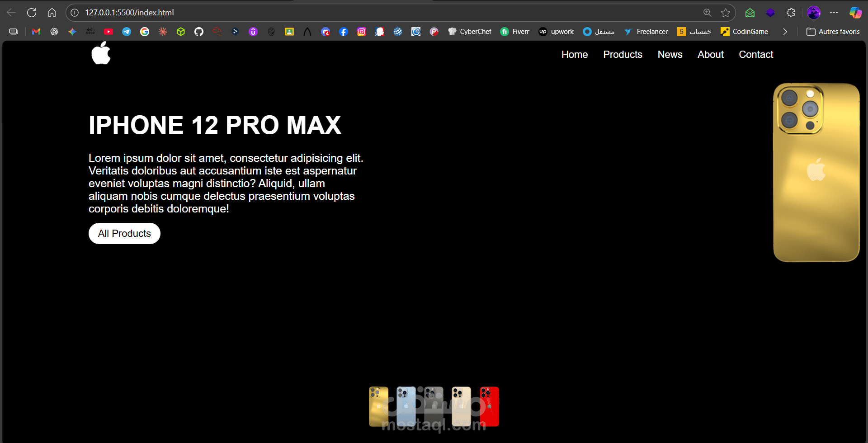Open the CyberChef bookmark
This screenshot has width=868, height=443.
(470, 32)
